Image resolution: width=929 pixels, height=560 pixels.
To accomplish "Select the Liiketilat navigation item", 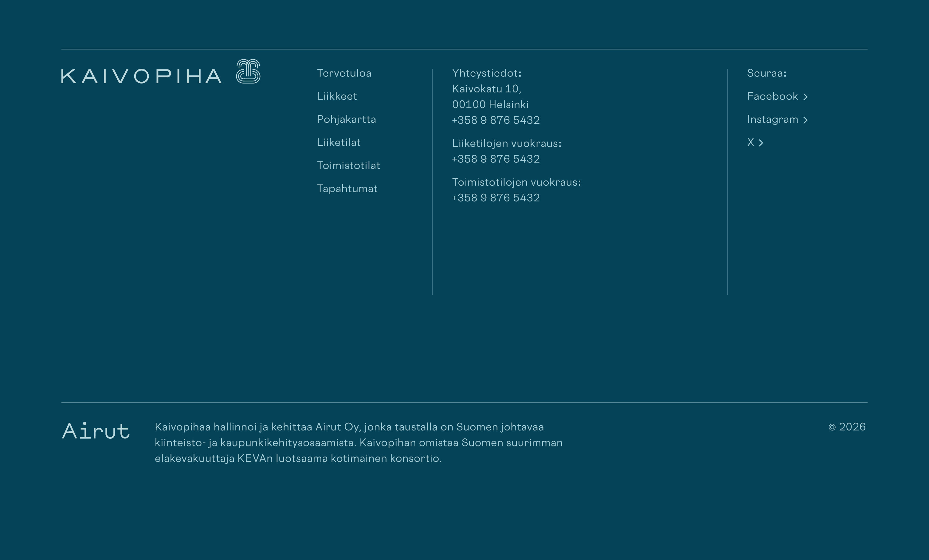I will tap(339, 142).
